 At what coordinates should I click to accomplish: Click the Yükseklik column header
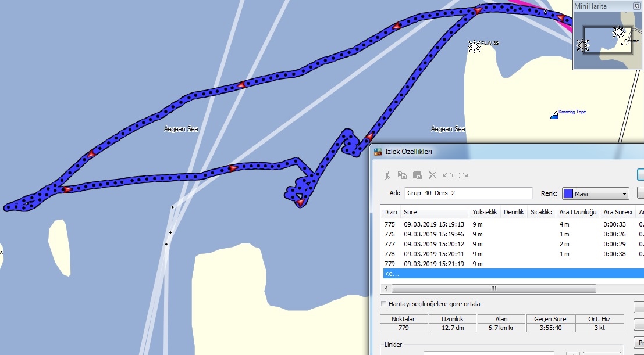(x=485, y=212)
